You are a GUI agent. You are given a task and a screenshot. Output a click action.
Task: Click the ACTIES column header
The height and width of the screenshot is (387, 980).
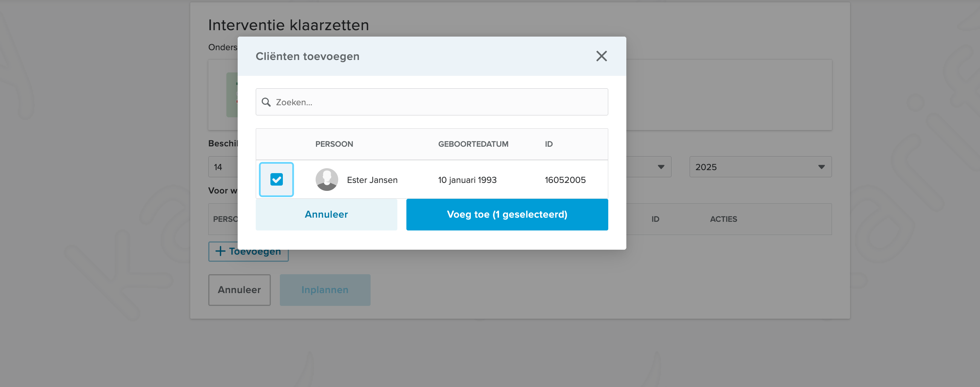coord(723,219)
